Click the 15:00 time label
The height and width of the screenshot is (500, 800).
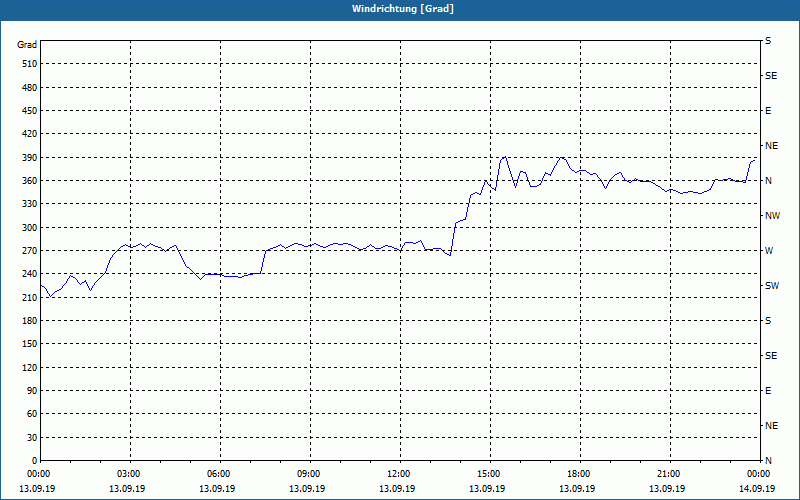pyautogui.click(x=489, y=474)
